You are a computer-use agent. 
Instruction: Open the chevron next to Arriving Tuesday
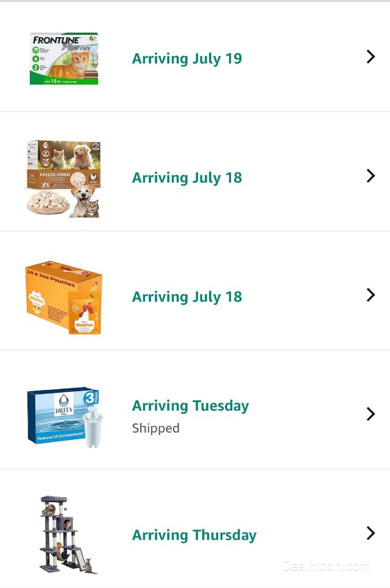(x=370, y=414)
